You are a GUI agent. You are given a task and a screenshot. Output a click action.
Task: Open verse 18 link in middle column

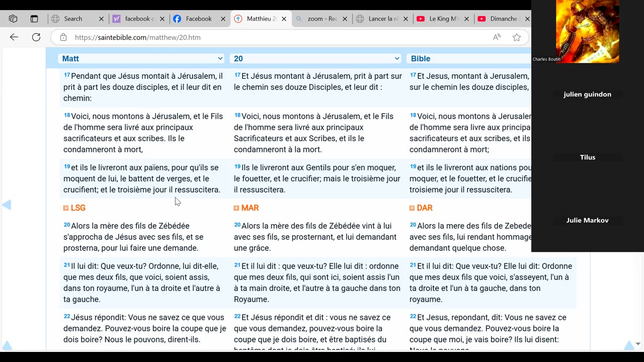point(237,115)
